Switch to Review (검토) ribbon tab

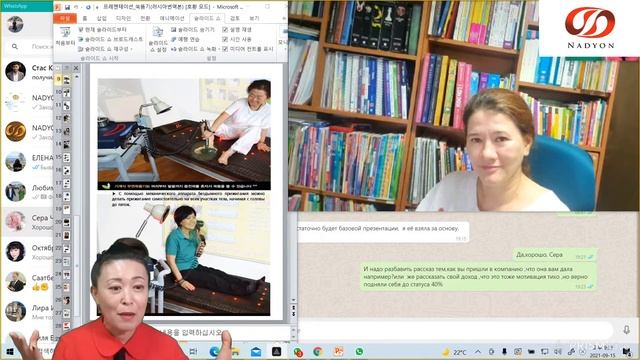[x=235, y=18]
